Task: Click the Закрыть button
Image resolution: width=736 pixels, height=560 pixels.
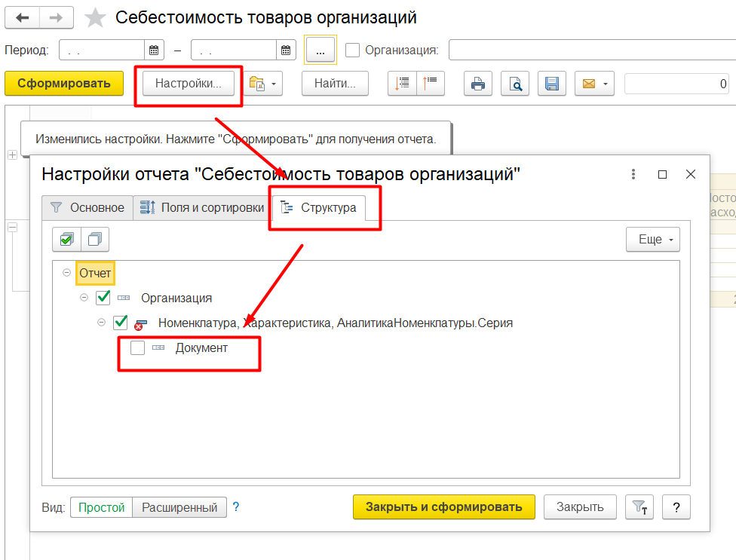Action: (x=580, y=507)
